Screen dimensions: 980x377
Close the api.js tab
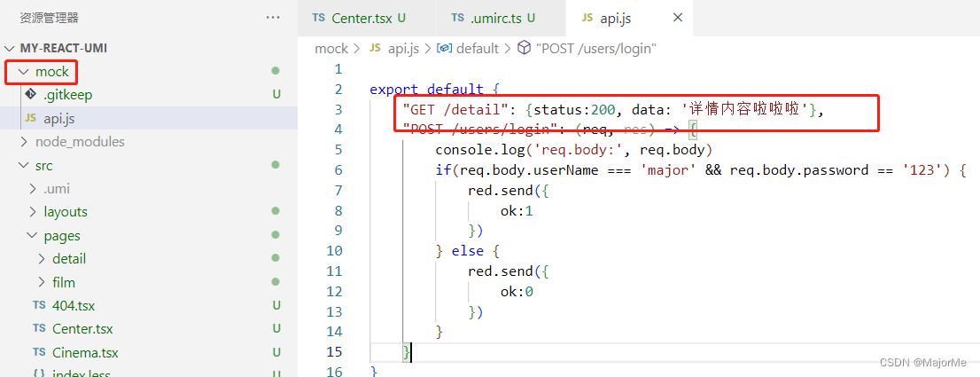point(678,18)
